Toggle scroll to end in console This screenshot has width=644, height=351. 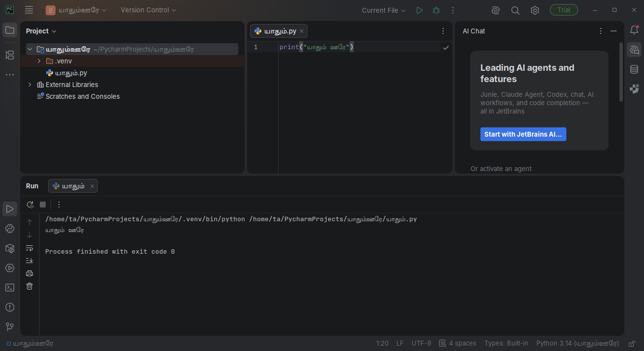pyautogui.click(x=29, y=261)
